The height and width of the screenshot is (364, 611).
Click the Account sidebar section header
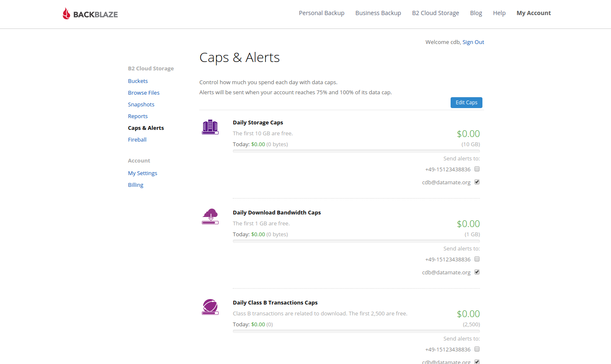pyautogui.click(x=139, y=160)
